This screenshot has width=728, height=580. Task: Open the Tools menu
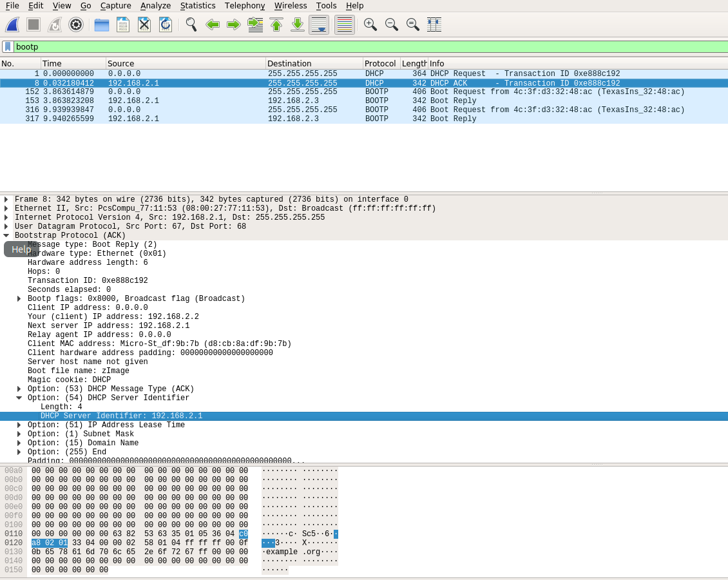[327, 6]
